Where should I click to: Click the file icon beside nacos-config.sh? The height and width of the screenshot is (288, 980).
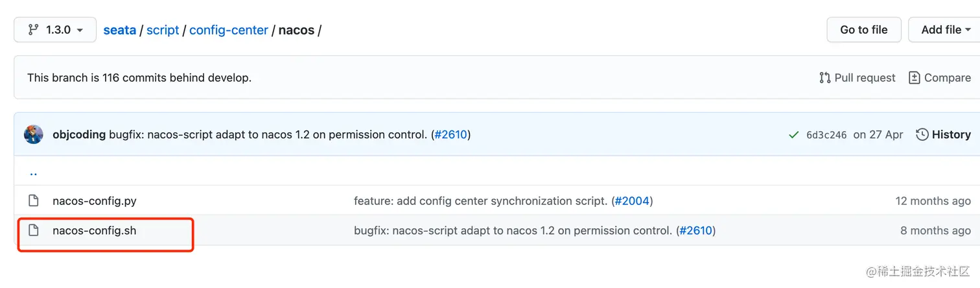tap(34, 230)
